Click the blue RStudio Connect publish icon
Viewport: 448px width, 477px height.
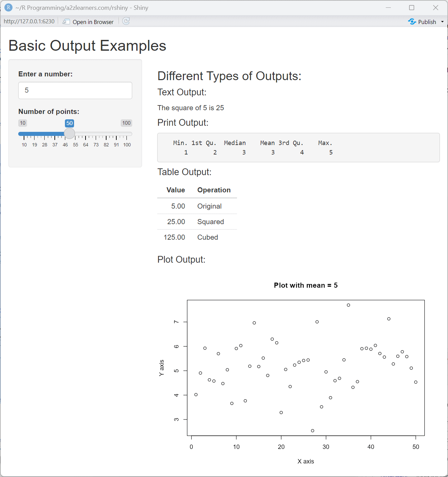click(x=412, y=22)
